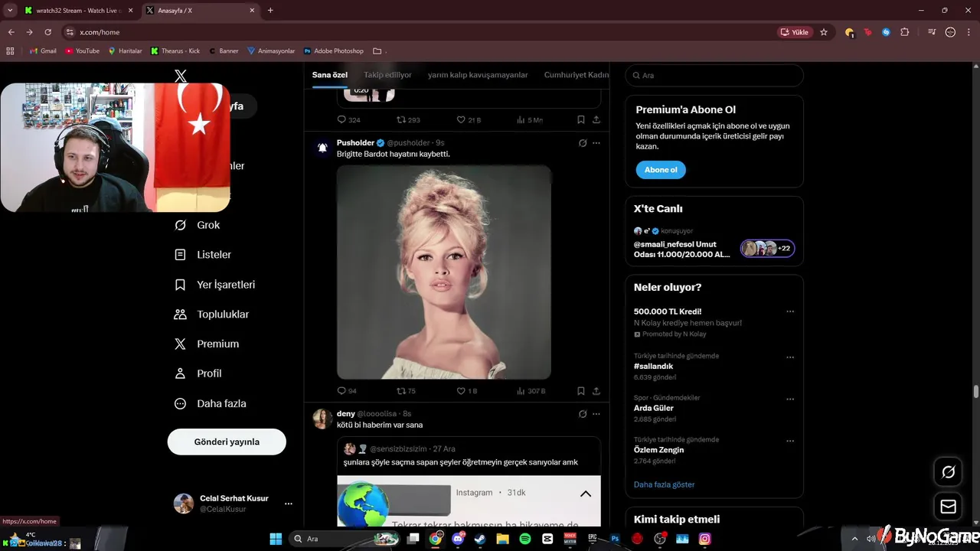The image size is (980, 551).
Task: Open more options on Pusholder post
Action: 596,143
